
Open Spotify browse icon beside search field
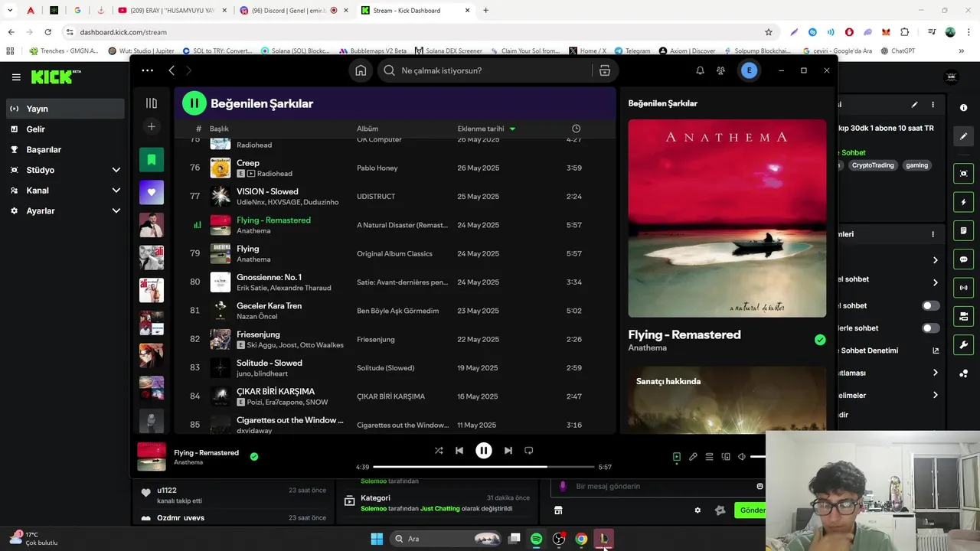605,70
